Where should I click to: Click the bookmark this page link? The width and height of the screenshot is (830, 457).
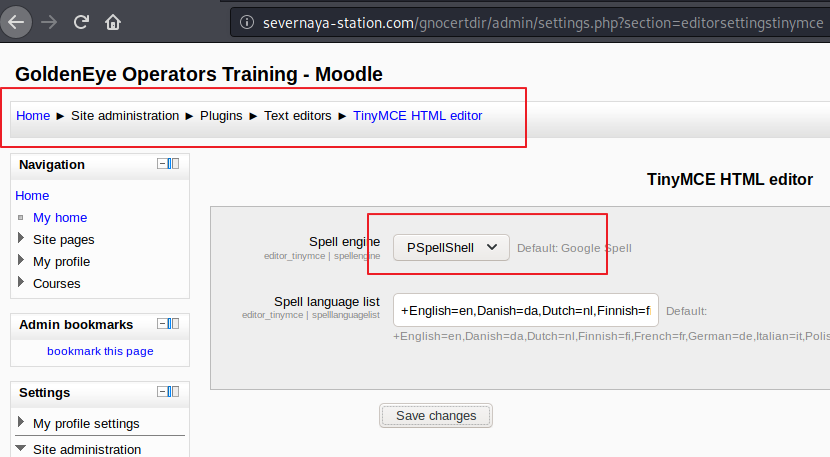(x=100, y=351)
